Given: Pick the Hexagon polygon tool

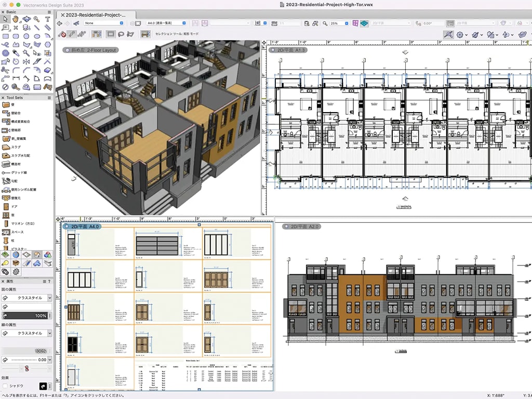Looking at the screenshot, I should (47, 45).
